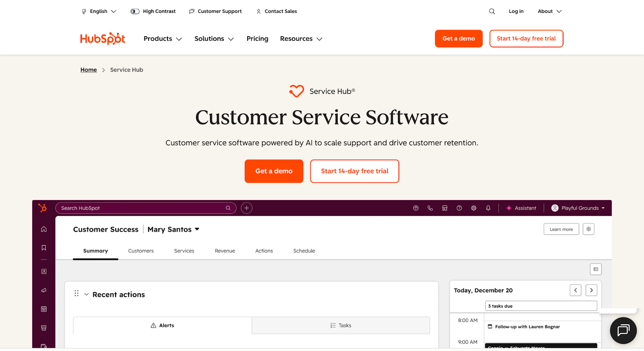Click the search icon inside Search HubSpot box
Screen dimensions: 644x351
click(x=228, y=208)
